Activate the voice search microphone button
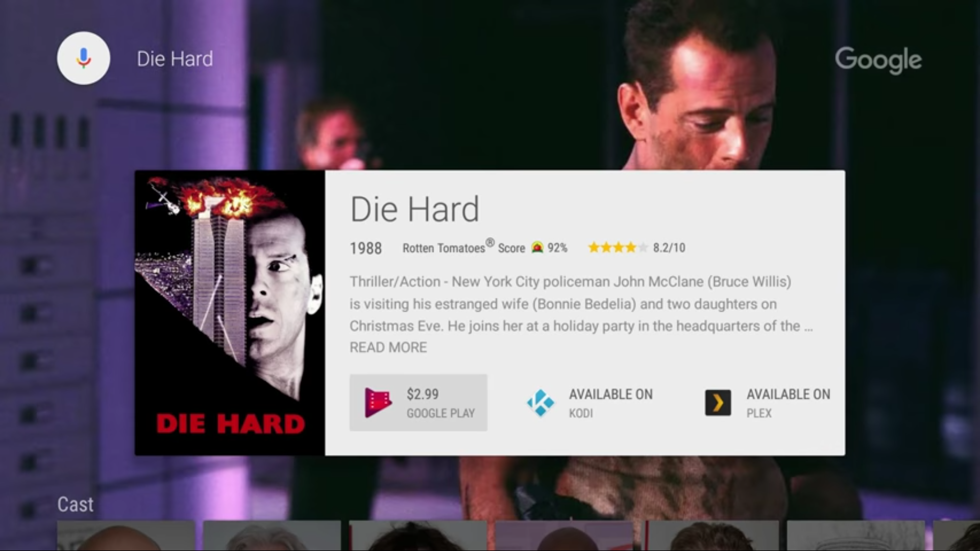980x551 pixels. coord(83,58)
